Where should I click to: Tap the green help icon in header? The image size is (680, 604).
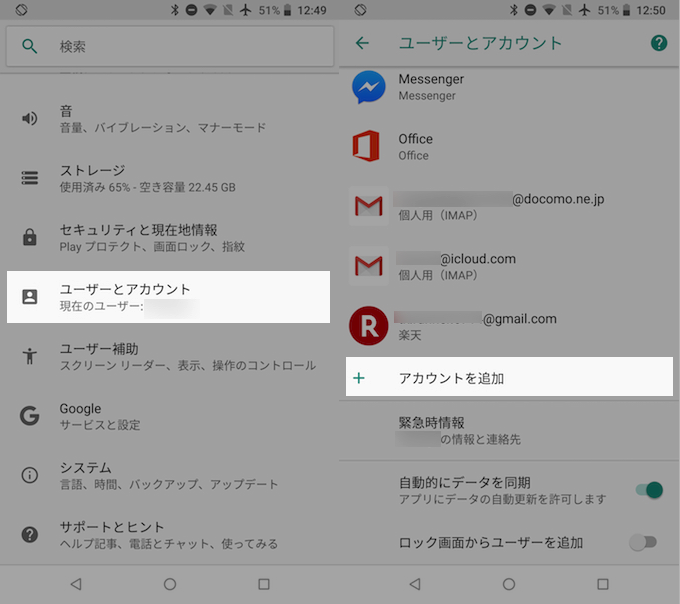(x=658, y=43)
